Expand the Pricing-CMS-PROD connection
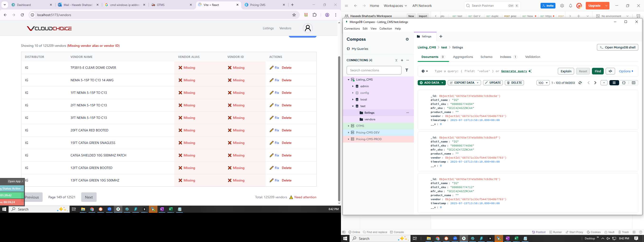The height and width of the screenshot is (242, 644). click(x=349, y=139)
